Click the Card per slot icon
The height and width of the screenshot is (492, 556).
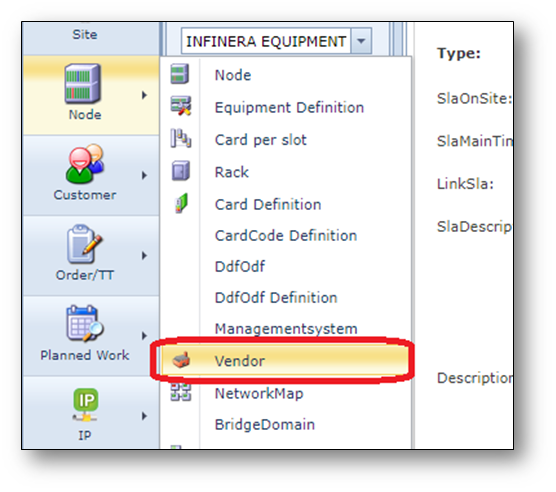[x=181, y=138]
